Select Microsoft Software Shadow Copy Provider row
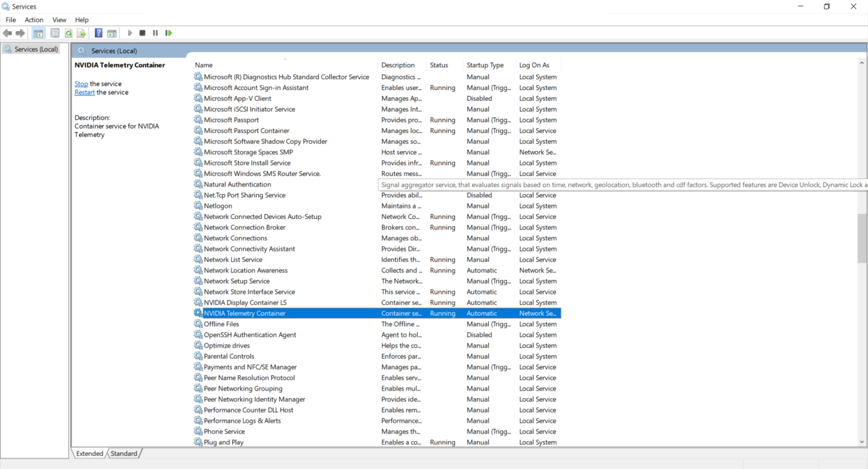868x469 pixels. [377, 142]
